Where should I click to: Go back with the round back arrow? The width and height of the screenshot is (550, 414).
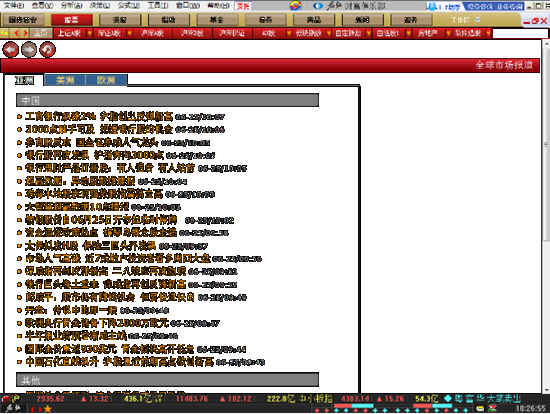(11, 49)
